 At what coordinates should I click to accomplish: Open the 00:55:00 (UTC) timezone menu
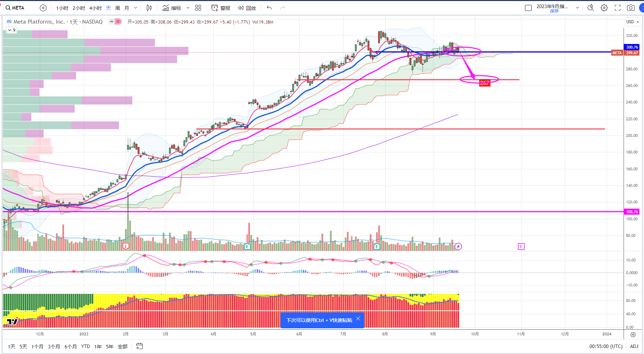pyautogui.click(x=606, y=346)
